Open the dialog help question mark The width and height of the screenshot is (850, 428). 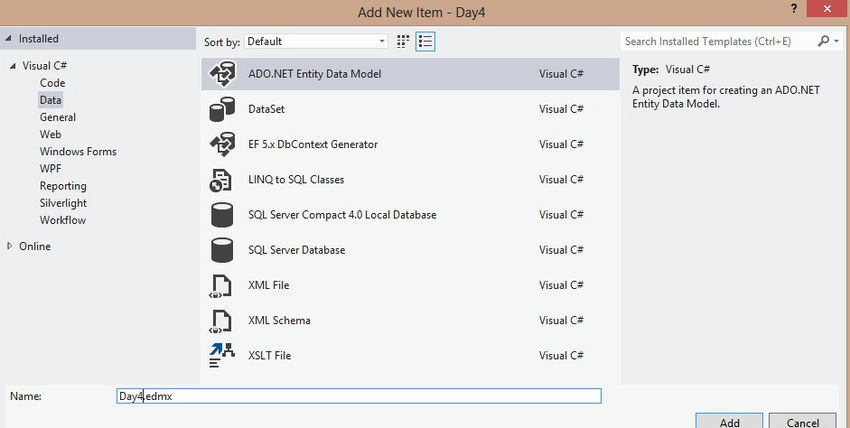794,9
